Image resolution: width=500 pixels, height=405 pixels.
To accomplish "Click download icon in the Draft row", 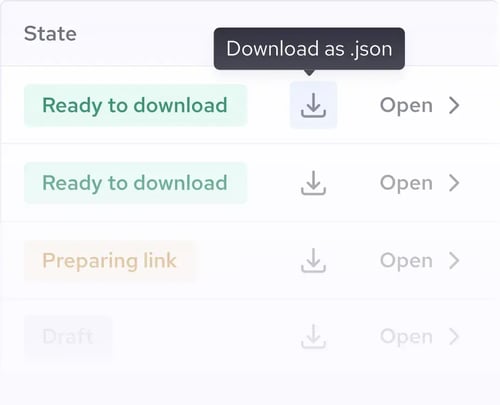I will pos(313,336).
